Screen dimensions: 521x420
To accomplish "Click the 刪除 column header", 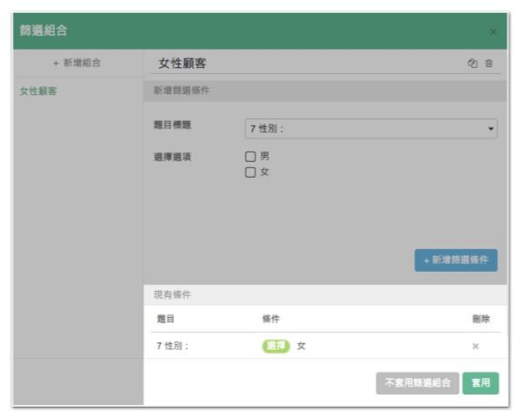I will [480, 319].
